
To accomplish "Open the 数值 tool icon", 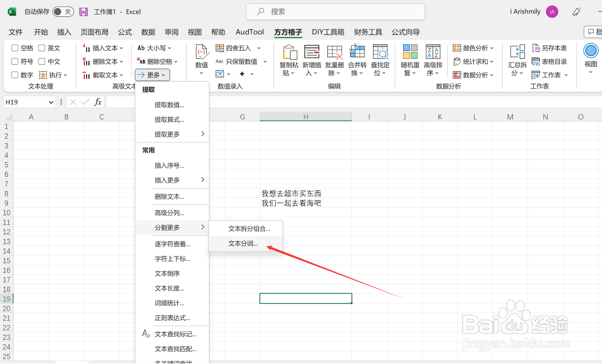I will click(201, 52).
